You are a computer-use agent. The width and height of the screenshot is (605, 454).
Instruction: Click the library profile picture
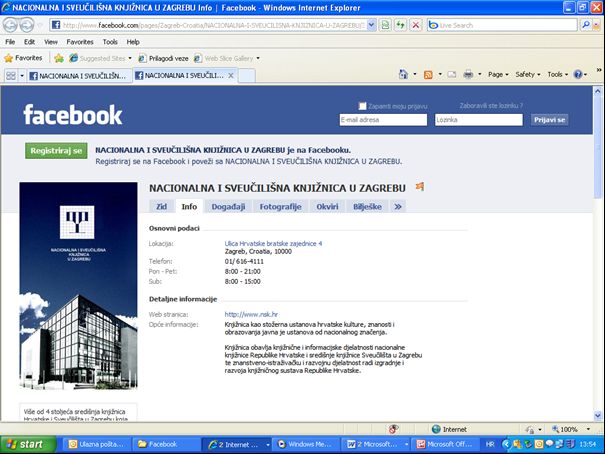(x=78, y=286)
